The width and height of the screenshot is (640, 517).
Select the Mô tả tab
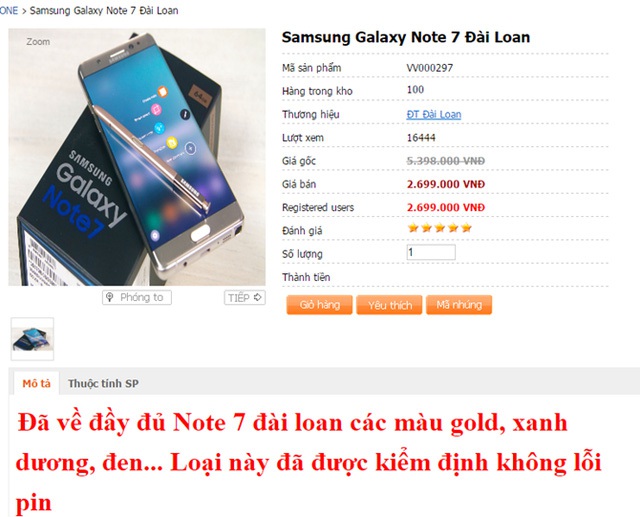pos(36,384)
